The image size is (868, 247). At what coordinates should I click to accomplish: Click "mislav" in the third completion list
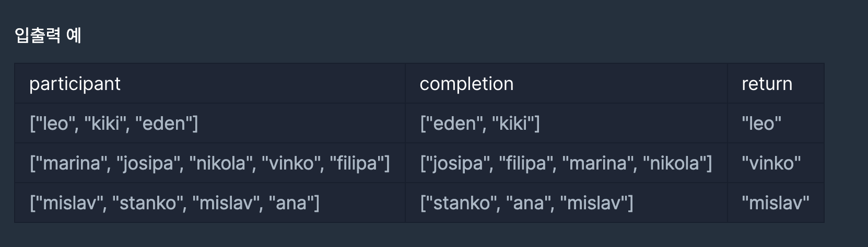click(x=593, y=203)
